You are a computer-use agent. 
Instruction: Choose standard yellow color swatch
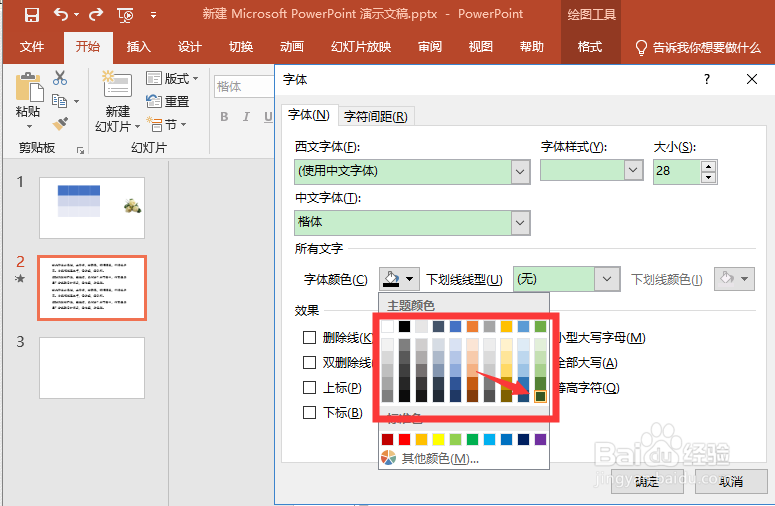(x=438, y=439)
